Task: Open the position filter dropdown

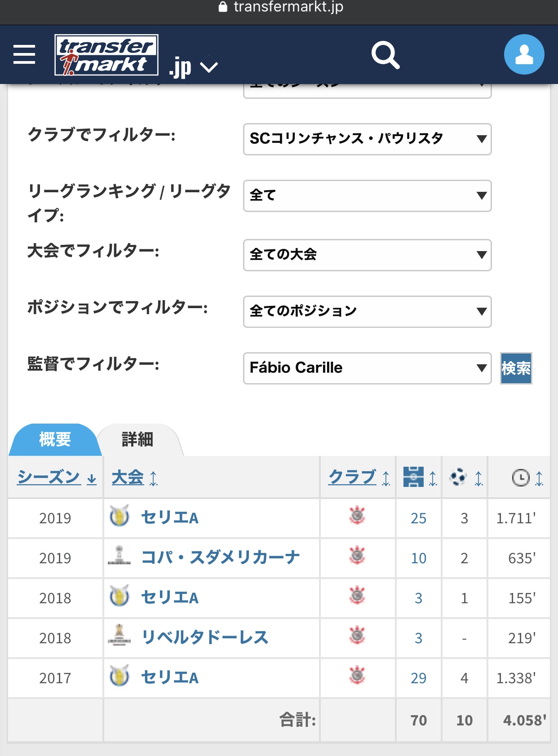Action: tap(367, 312)
